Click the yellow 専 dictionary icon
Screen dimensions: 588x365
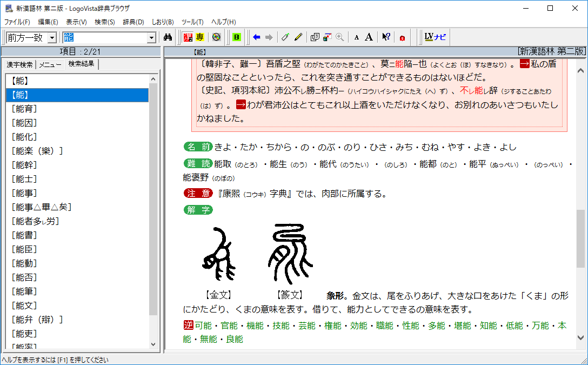pos(200,37)
